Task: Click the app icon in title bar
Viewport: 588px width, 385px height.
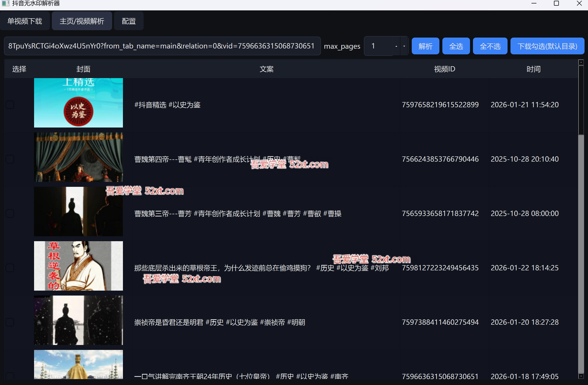Action: [5, 3]
